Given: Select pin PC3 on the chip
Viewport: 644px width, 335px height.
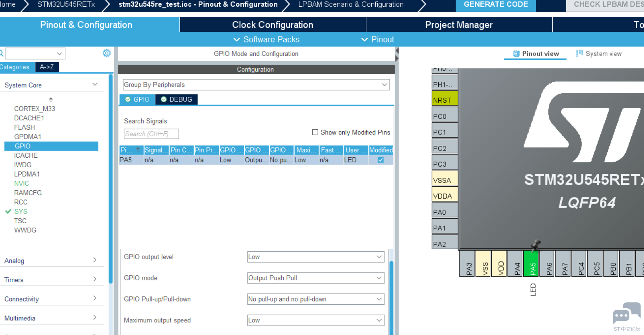Looking at the screenshot, I should pyautogui.click(x=445, y=162).
